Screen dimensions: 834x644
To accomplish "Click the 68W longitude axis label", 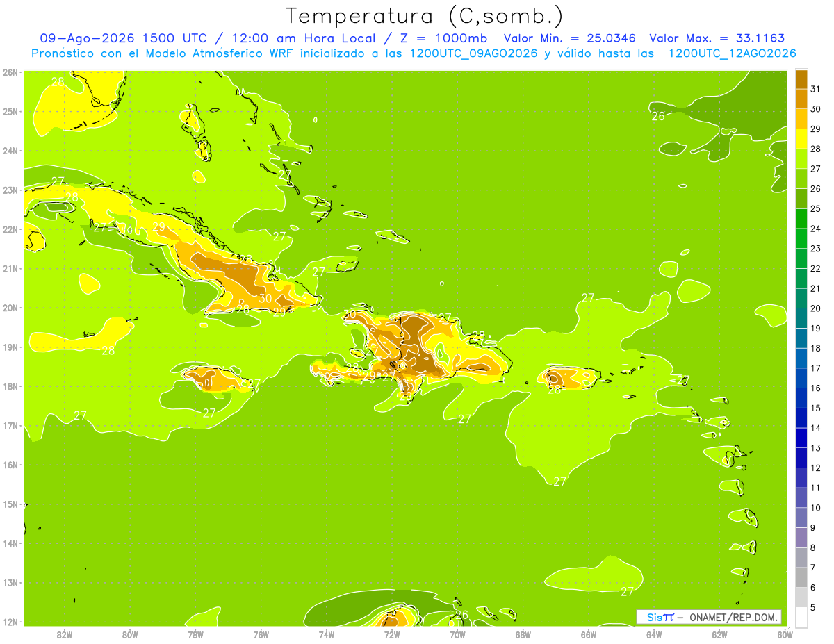I will [x=523, y=634].
